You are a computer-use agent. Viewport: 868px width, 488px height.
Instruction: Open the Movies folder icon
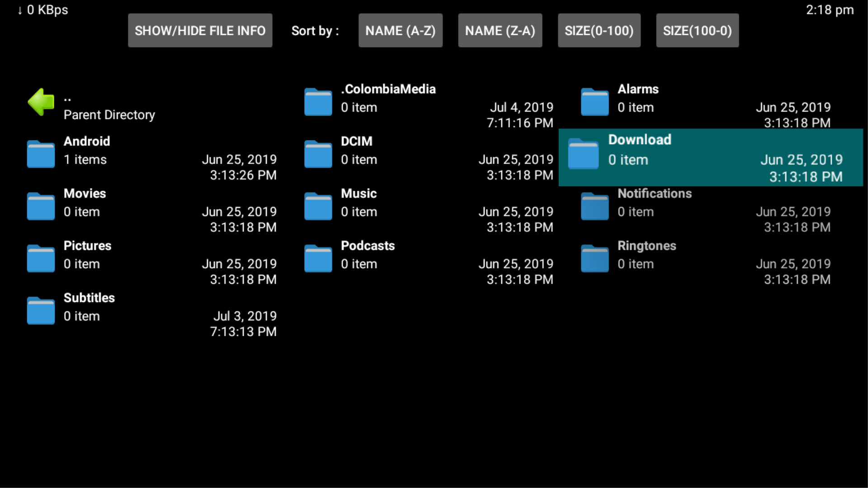pos(40,206)
